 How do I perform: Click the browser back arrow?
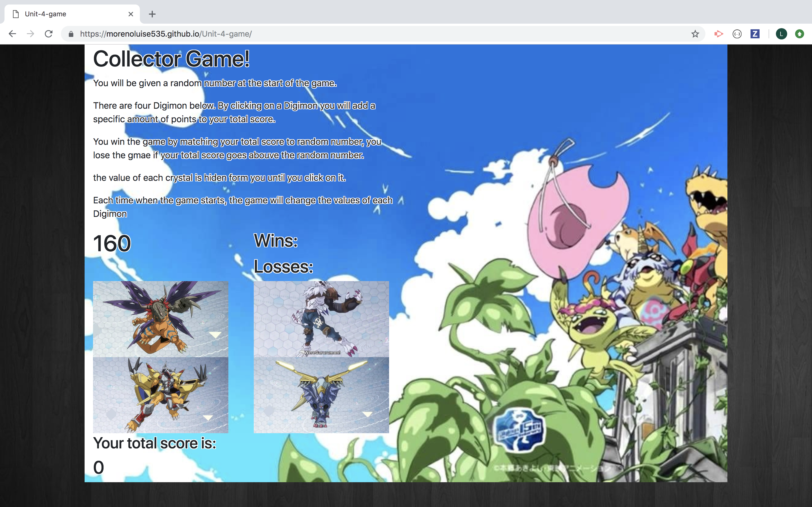(x=12, y=34)
